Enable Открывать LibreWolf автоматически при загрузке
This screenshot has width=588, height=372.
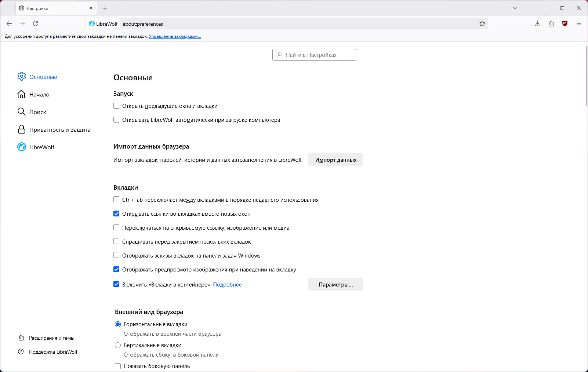pos(116,120)
